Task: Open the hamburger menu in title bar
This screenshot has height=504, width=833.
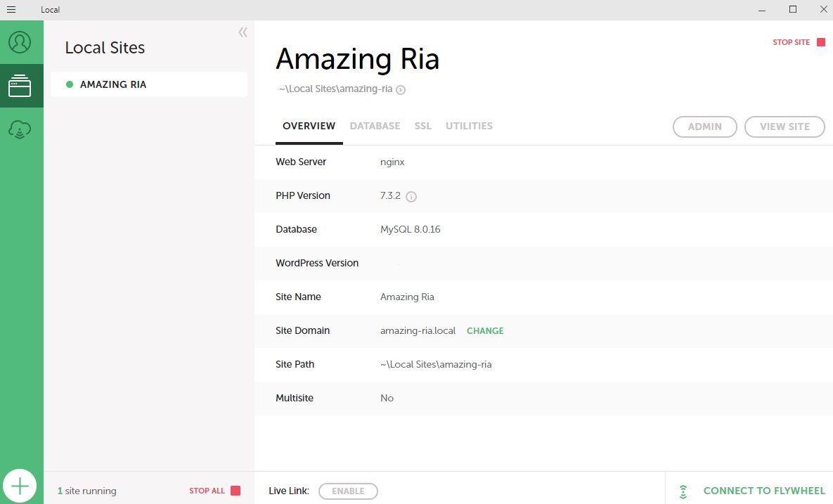Action: (x=11, y=10)
